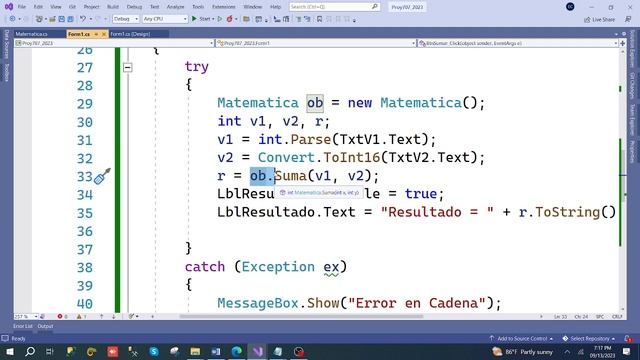Switch to the Matematica.cs tab
Image resolution: width=640 pixels, height=360 pixels.
pos(31,34)
